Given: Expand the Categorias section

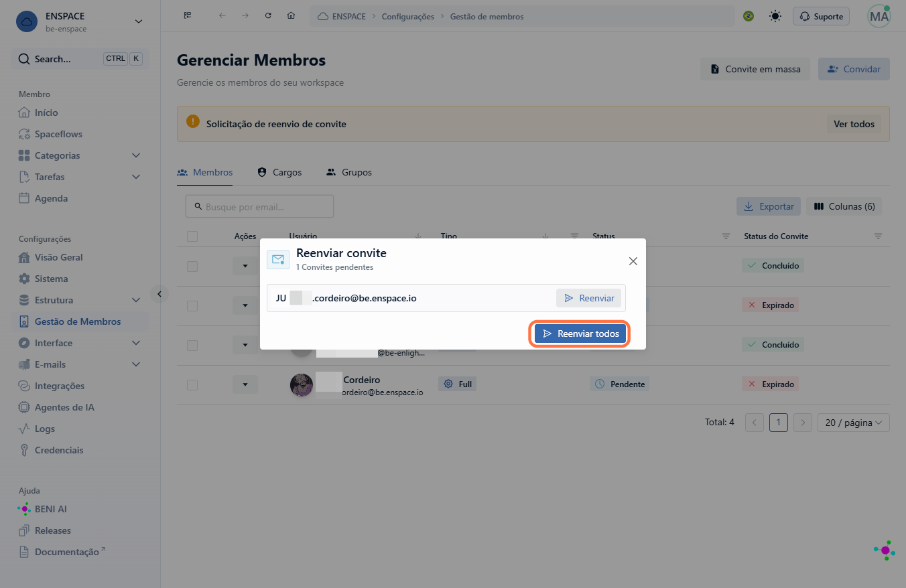Looking at the screenshot, I should coord(80,155).
